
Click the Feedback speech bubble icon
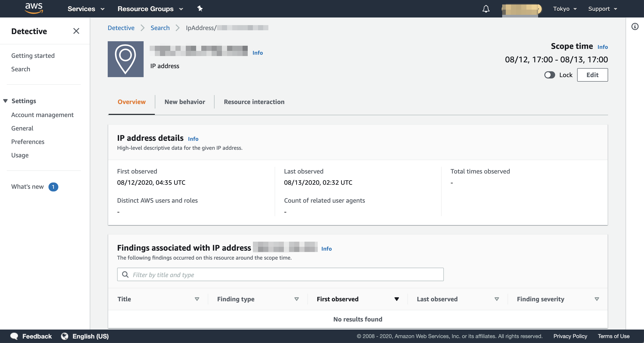[x=14, y=336]
